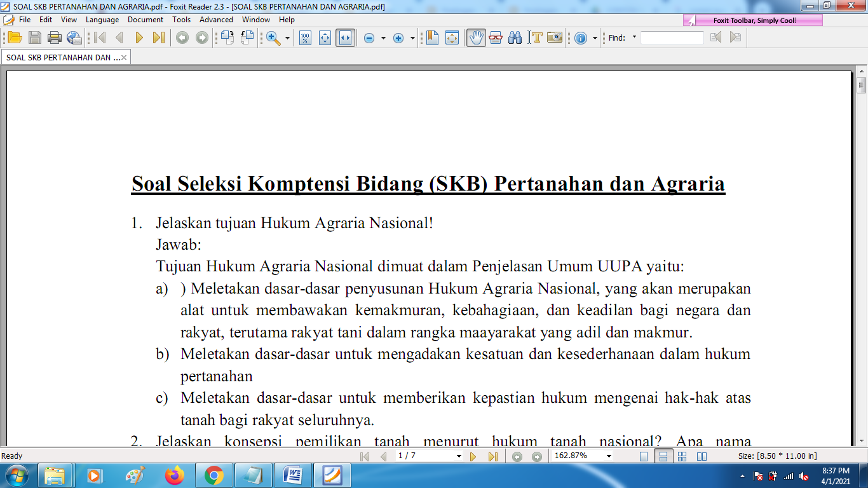Image resolution: width=868 pixels, height=488 pixels.
Task: Go to next page in status bar
Action: pyautogui.click(x=473, y=456)
